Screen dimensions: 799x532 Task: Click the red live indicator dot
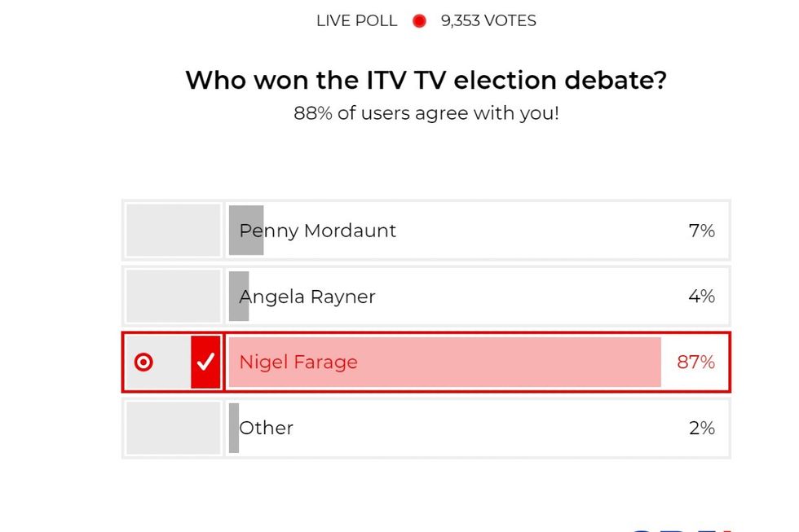419,21
